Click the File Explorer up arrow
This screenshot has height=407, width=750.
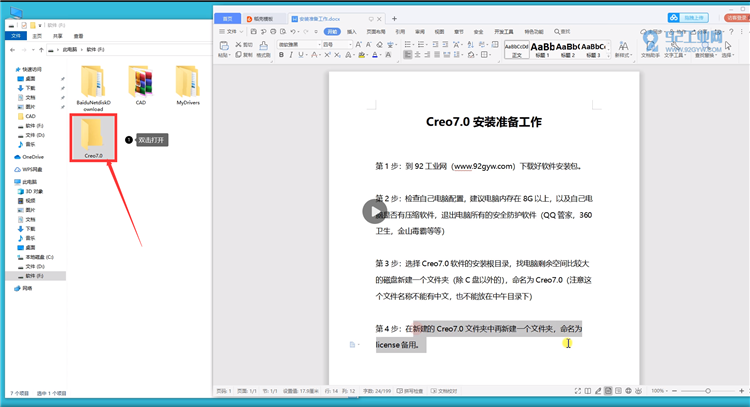point(41,50)
